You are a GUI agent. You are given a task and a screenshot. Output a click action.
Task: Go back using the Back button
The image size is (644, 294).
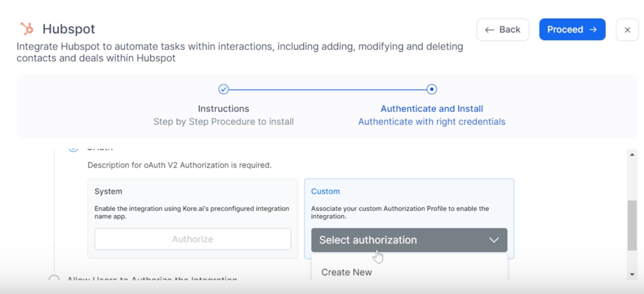point(503,30)
